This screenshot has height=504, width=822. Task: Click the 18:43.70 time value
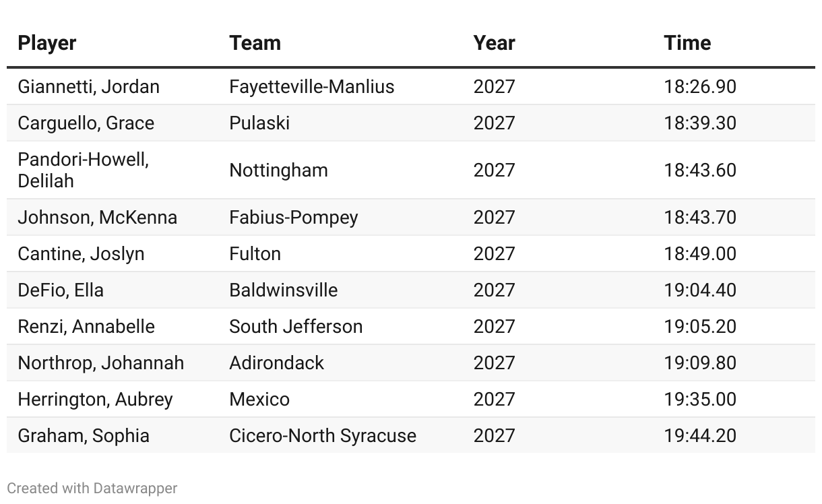tap(700, 218)
